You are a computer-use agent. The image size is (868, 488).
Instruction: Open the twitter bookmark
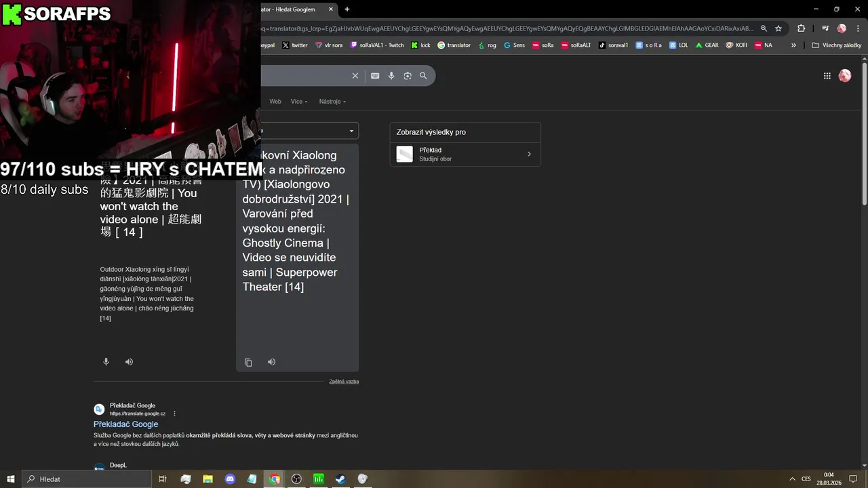[x=295, y=45]
